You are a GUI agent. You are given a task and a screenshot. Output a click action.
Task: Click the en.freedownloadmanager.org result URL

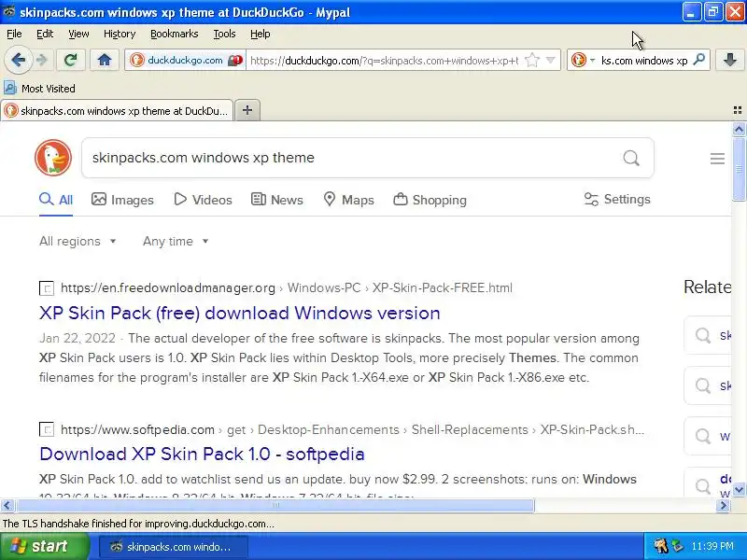click(x=168, y=288)
